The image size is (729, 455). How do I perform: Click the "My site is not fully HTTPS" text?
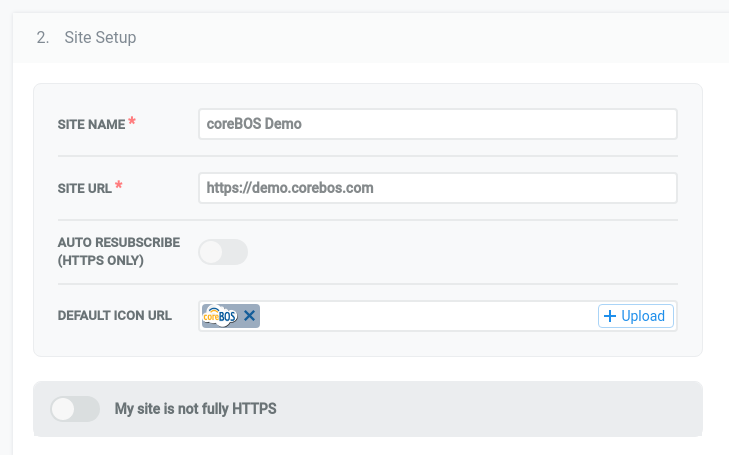tap(195, 408)
